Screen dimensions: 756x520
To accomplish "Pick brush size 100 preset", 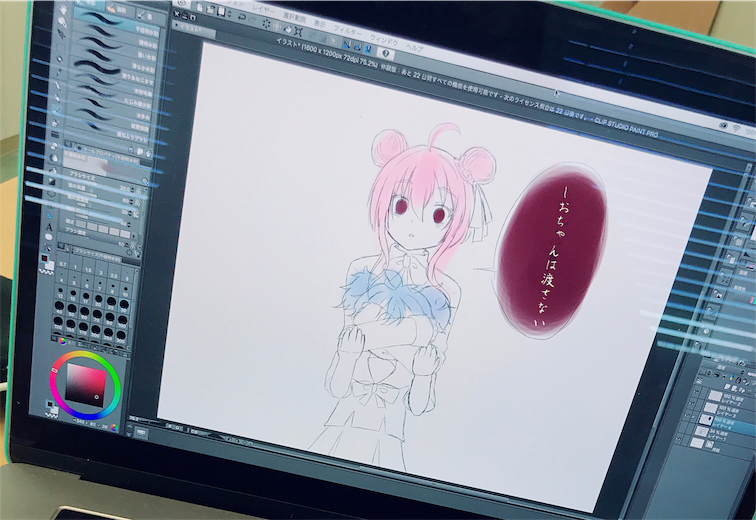I will click(x=122, y=321).
